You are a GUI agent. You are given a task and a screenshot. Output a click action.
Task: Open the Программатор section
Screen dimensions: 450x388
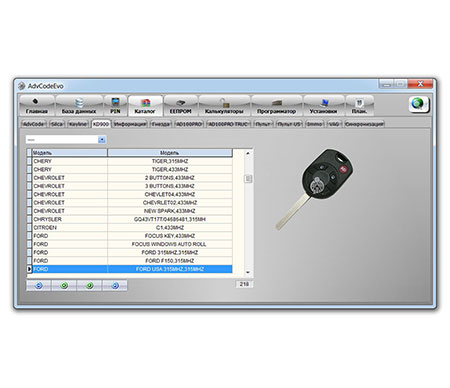[276, 106]
